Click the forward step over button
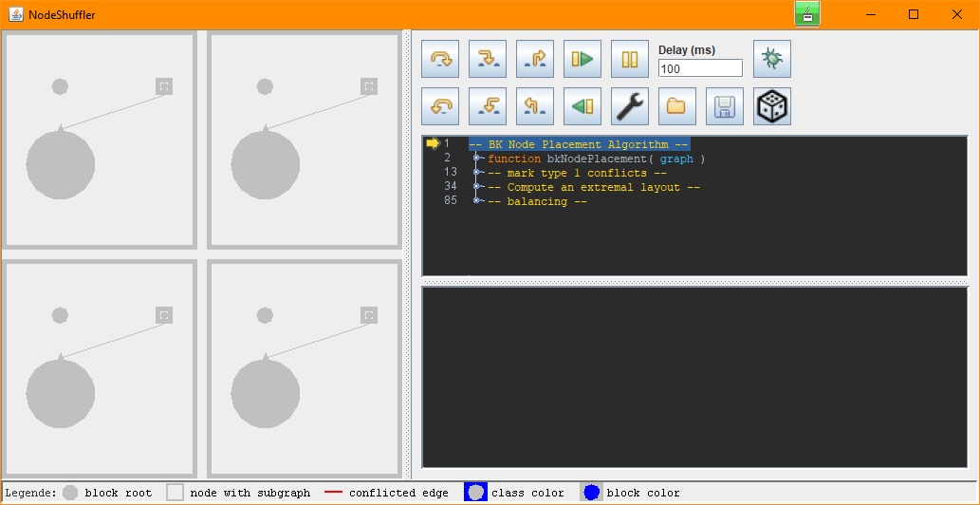Screen dimensions: 980x505 [440, 59]
